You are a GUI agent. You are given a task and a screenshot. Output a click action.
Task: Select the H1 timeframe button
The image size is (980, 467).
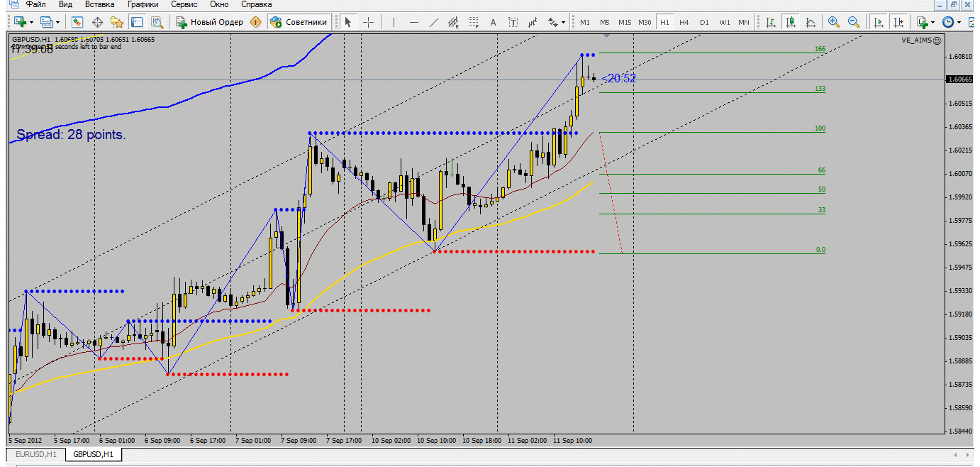tap(664, 22)
